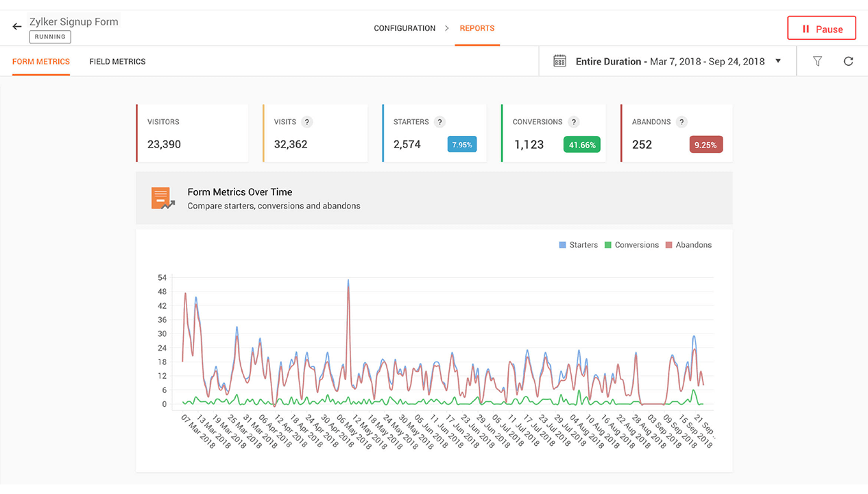Click the 9.25% abandons badge

(x=706, y=145)
